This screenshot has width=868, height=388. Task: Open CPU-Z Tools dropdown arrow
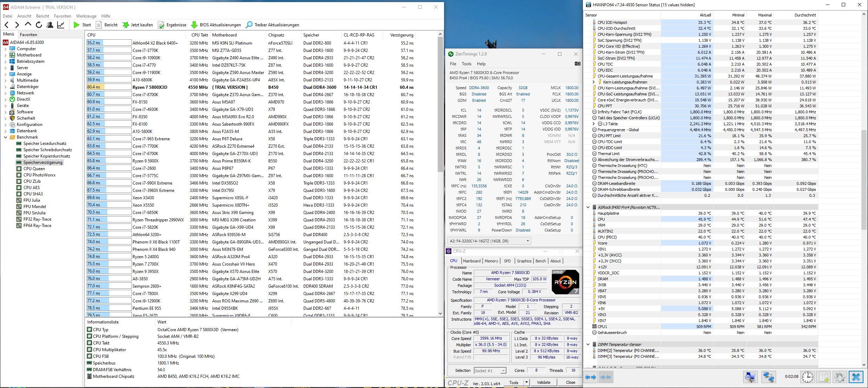(x=526, y=382)
